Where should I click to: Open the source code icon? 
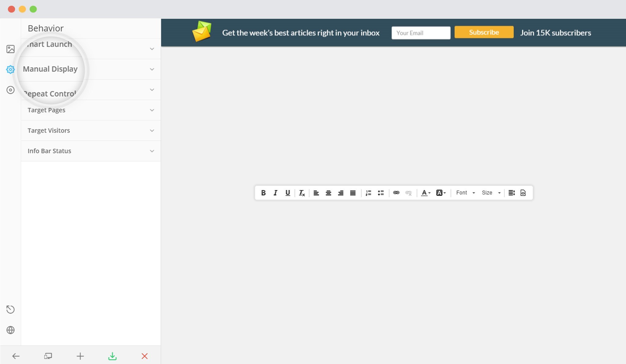click(523, 193)
